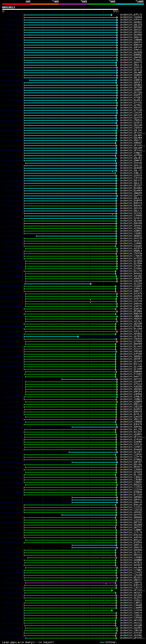Select hit label UniRef100_O22043
This screenshot has height=644, width=146.
coord(131,213)
